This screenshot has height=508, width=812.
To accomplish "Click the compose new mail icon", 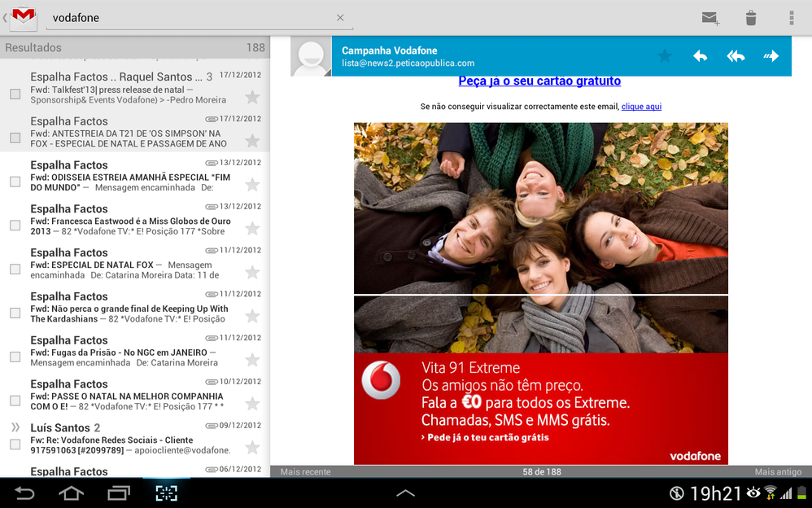I will click(710, 18).
